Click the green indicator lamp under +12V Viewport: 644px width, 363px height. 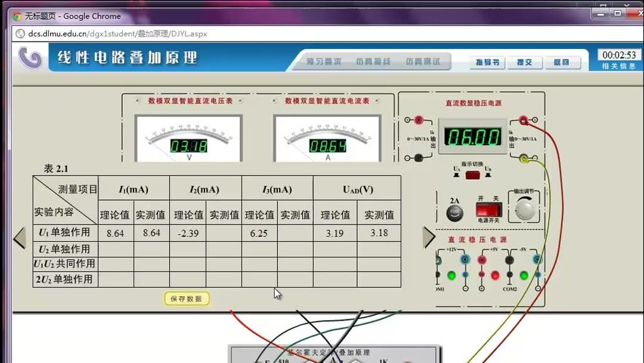pos(452,276)
